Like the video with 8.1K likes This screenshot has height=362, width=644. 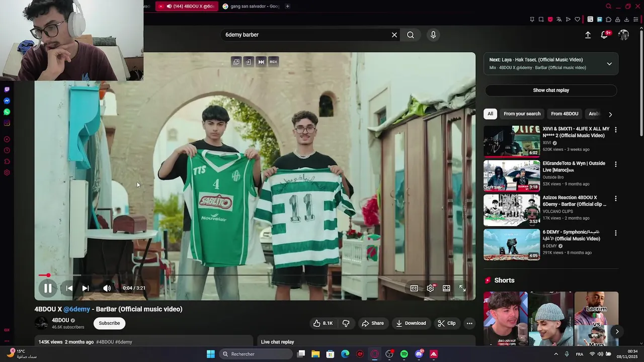point(323,323)
